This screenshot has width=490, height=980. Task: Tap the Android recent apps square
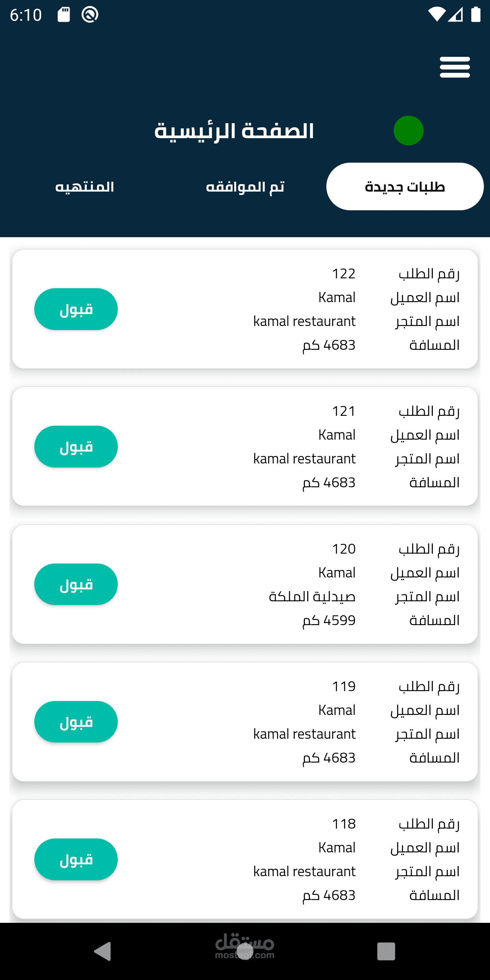coord(386,951)
